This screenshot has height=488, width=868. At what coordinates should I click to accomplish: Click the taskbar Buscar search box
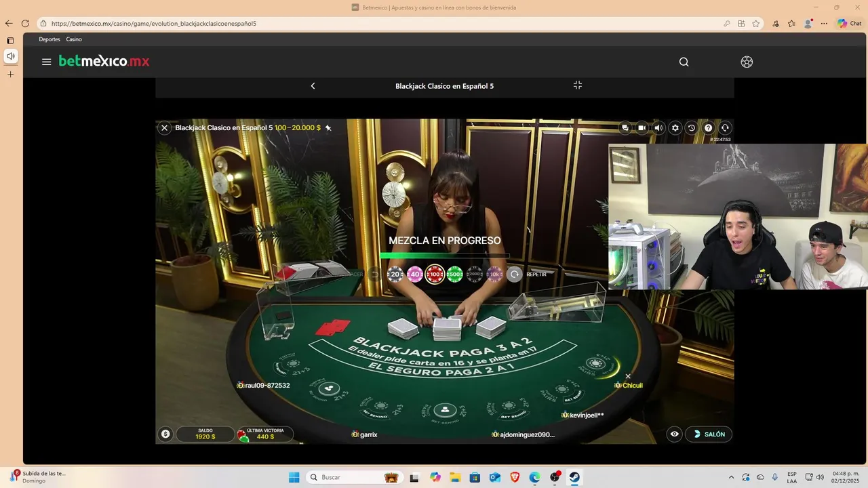point(354,477)
